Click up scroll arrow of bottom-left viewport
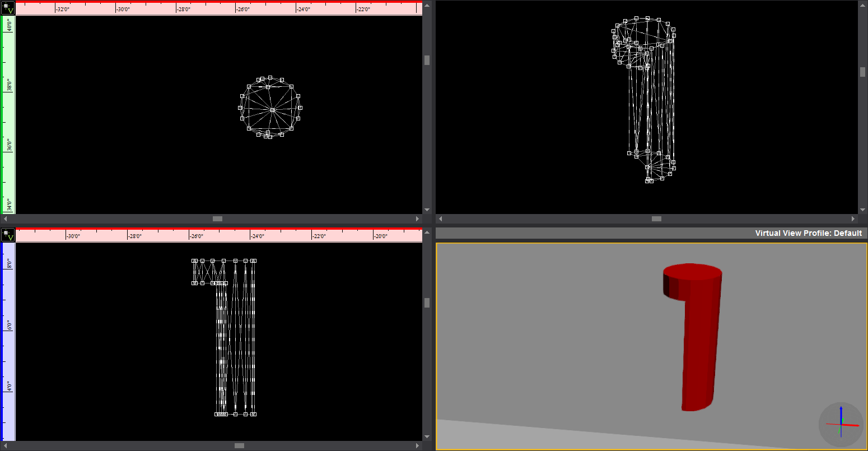868x451 pixels. pos(427,232)
